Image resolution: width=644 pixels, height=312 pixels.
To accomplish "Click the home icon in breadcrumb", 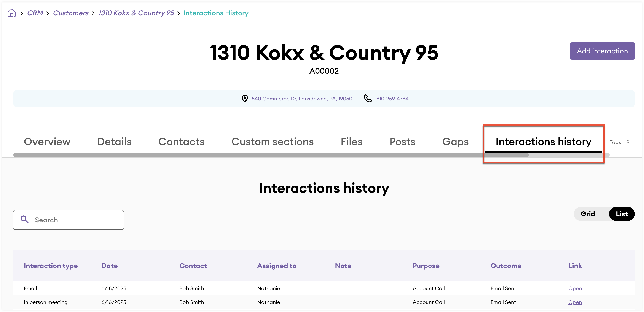I will click(x=11, y=13).
